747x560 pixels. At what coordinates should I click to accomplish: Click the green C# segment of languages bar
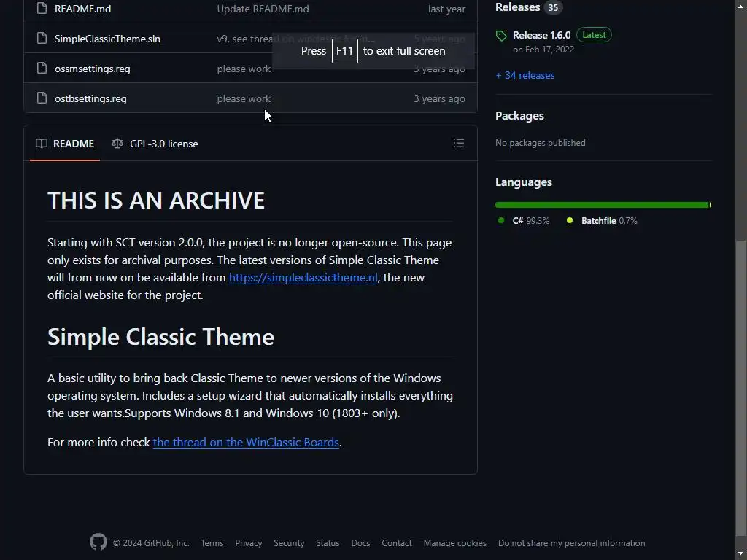tap(602, 205)
